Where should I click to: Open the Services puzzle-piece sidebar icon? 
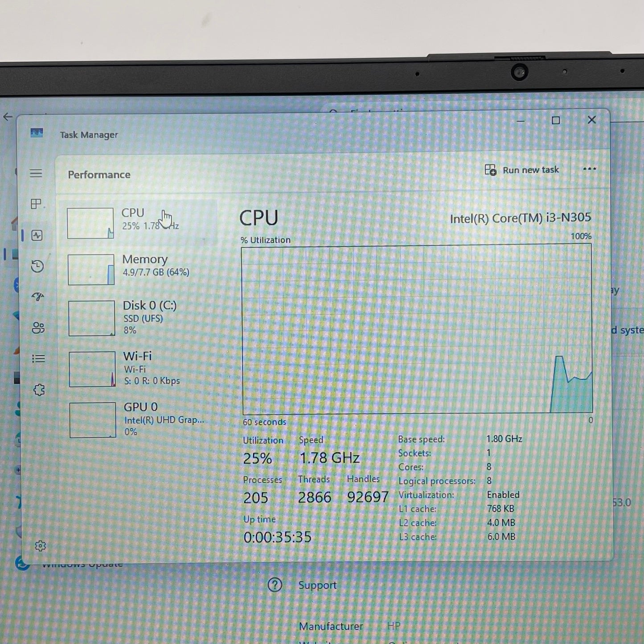39,390
